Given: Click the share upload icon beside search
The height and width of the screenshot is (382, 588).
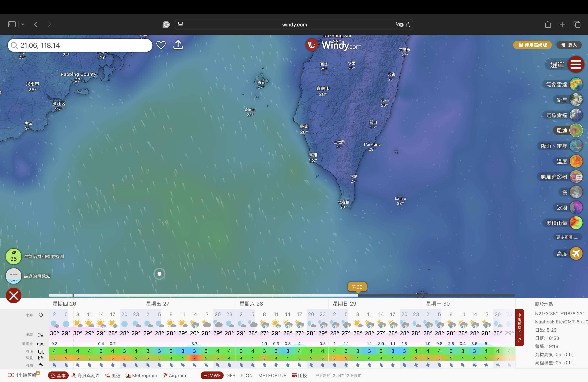Looking at the screenshot, I should (178, 45).
